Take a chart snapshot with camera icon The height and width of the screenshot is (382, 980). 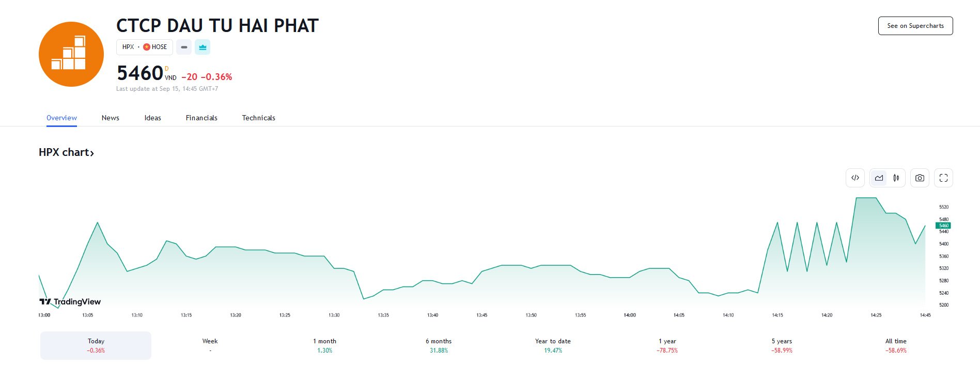point(920,178)
